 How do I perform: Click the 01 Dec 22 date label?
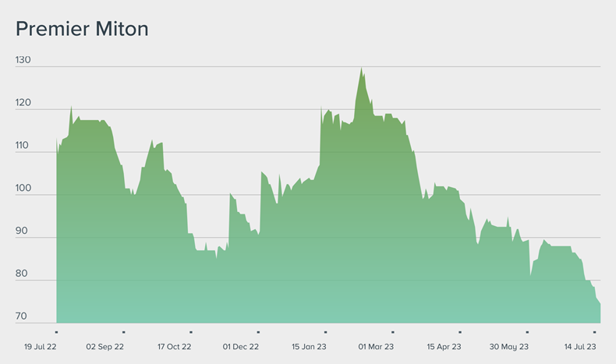click(x=241, y=347)
